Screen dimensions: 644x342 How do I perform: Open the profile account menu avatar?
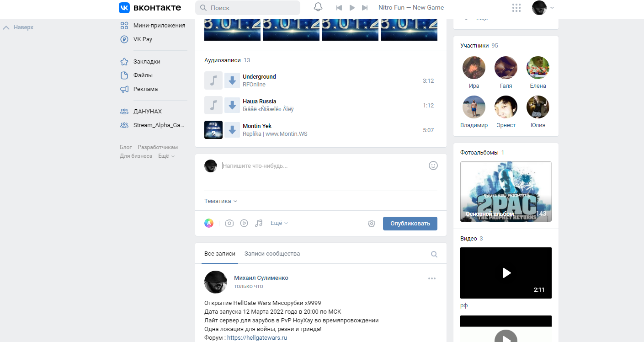(539, 8)
